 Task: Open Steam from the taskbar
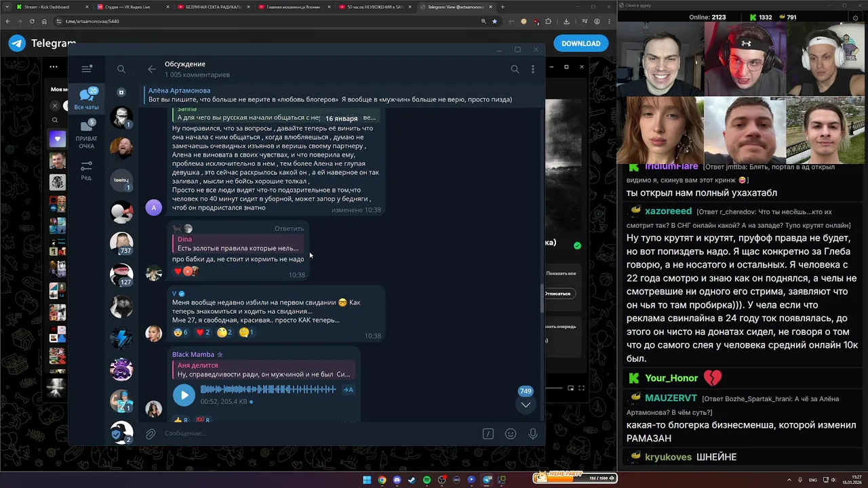coord(412,480)
